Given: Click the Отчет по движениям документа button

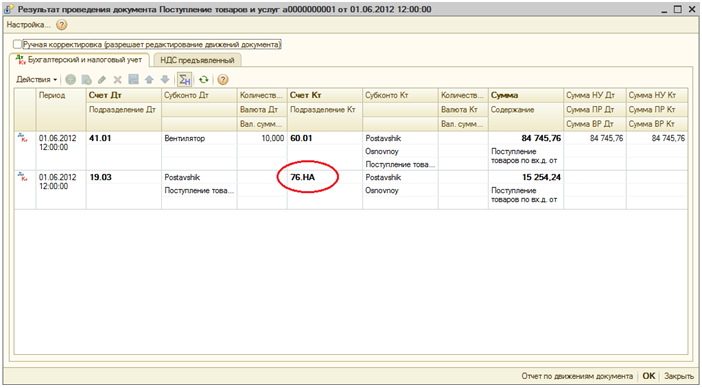Looking at the screenshot, I should [577, 376].
